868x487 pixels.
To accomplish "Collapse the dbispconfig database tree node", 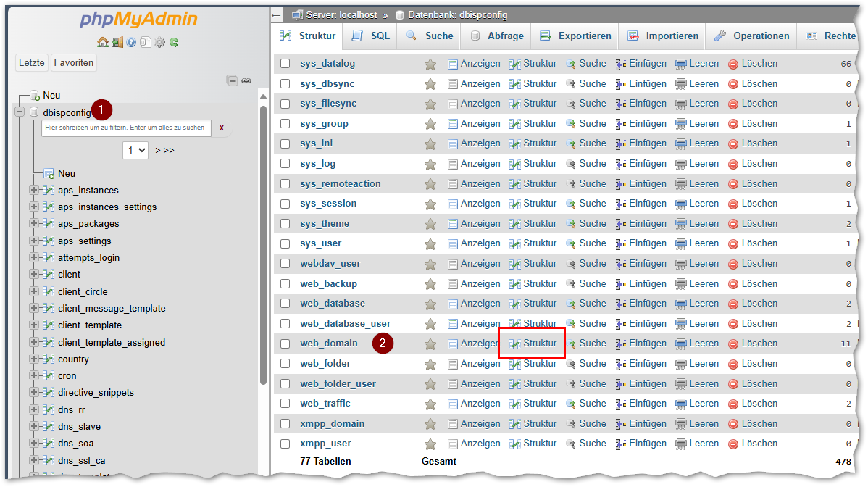I will click(x=20, y=112).
